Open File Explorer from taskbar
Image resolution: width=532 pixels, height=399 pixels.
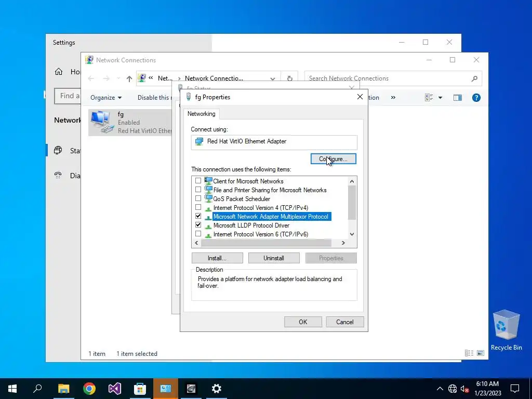(63, 389)
